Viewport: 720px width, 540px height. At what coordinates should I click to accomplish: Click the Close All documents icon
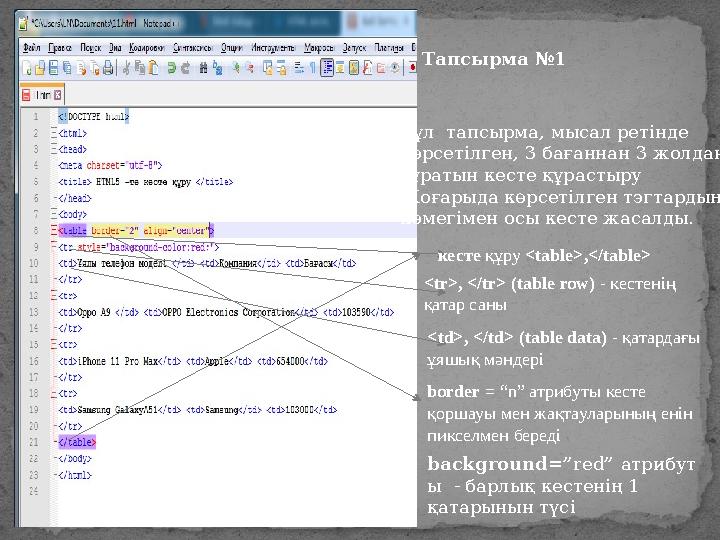[95, 68]
